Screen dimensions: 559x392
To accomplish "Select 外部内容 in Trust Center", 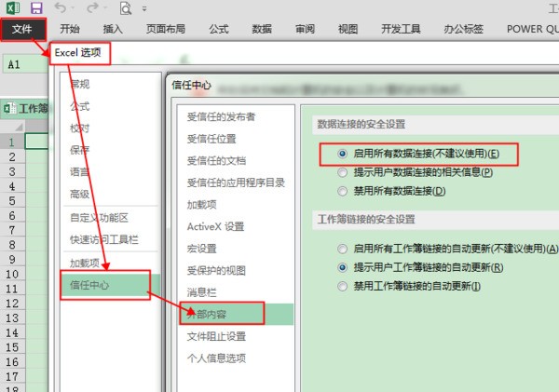I will [x=236, y=314].
